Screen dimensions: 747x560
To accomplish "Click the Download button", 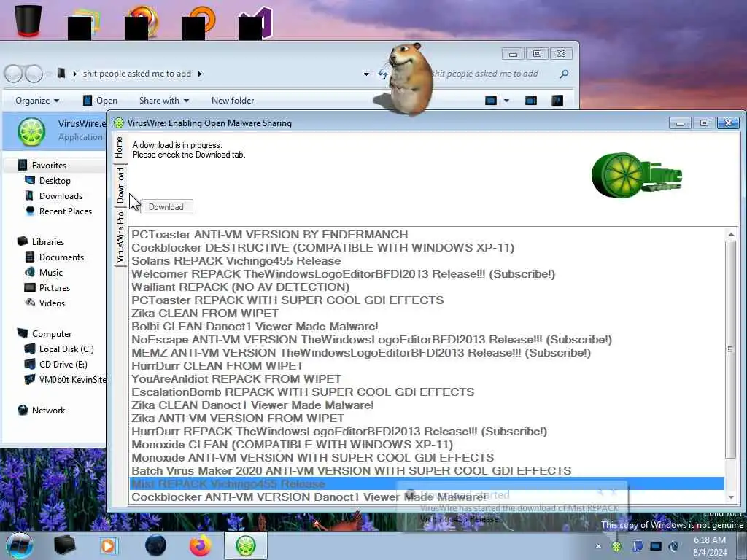I will click(166, 206).
